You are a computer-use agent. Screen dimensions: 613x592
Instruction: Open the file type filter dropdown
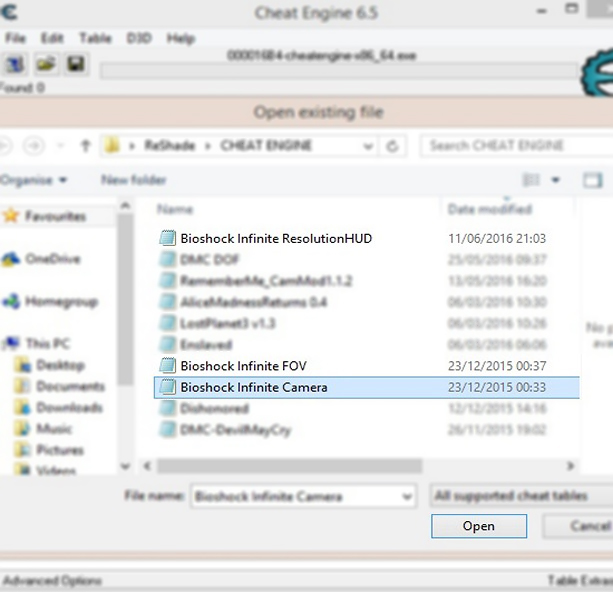pyautogui.click(x=520, y=496)
